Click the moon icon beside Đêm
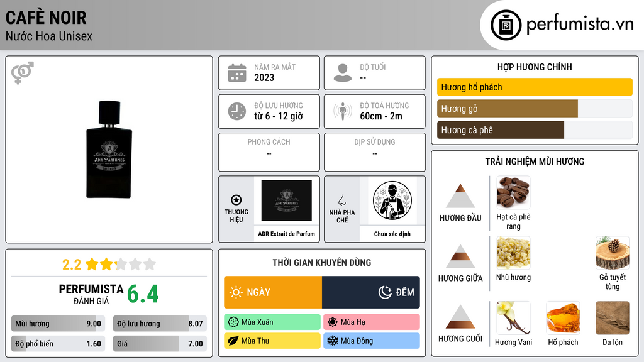 (385, 292)
